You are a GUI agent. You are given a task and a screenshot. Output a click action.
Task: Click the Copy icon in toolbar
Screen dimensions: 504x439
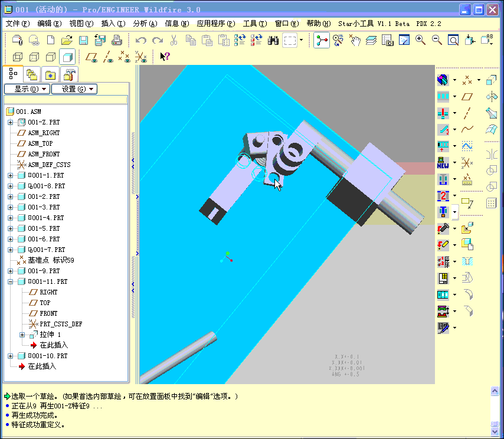pyautogui.click(x=191, y=40)
